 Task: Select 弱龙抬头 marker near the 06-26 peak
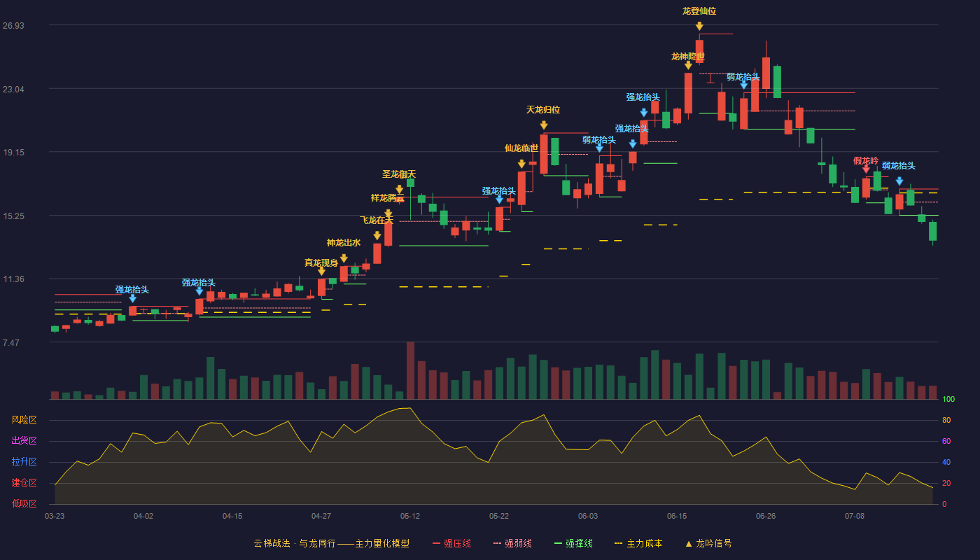pyautogui.click(x=744, y=85)
